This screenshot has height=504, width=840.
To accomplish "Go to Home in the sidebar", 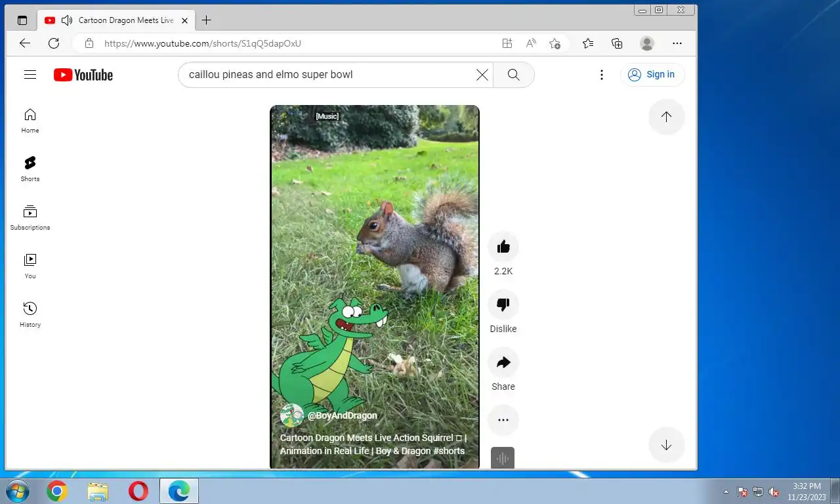I will tap(30, 121).
